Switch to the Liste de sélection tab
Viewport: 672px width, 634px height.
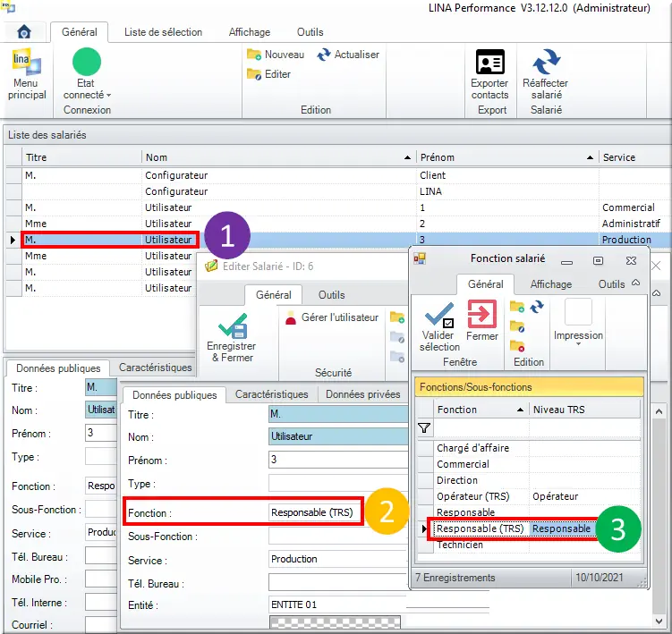click(x=163, y=32)
